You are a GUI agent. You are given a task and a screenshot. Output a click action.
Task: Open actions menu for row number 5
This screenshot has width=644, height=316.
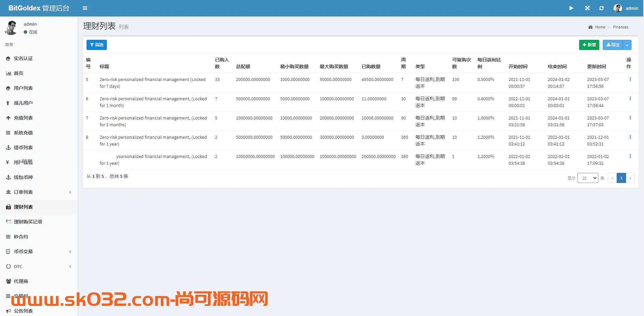pyautogui.click(x=630, y=79)
